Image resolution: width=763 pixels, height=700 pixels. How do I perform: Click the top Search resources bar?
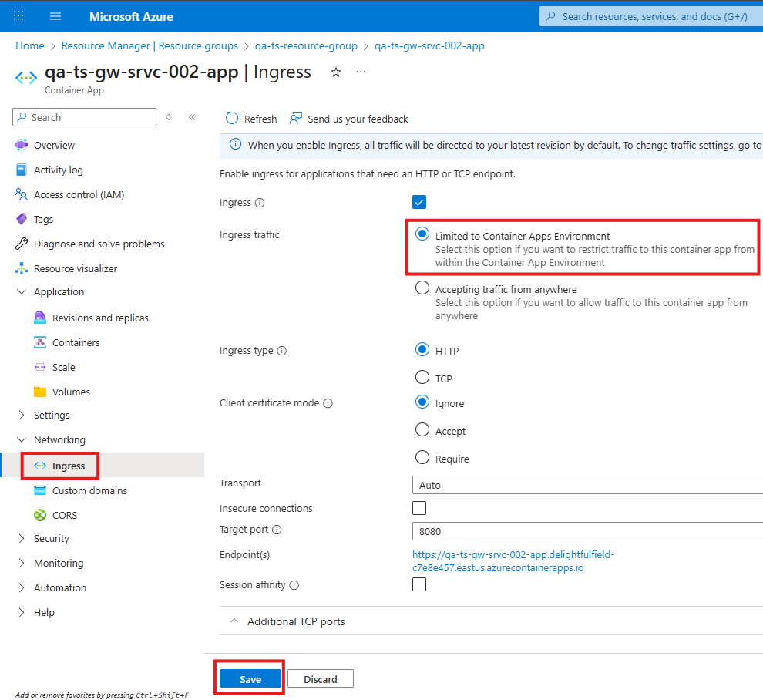(651, 16)
